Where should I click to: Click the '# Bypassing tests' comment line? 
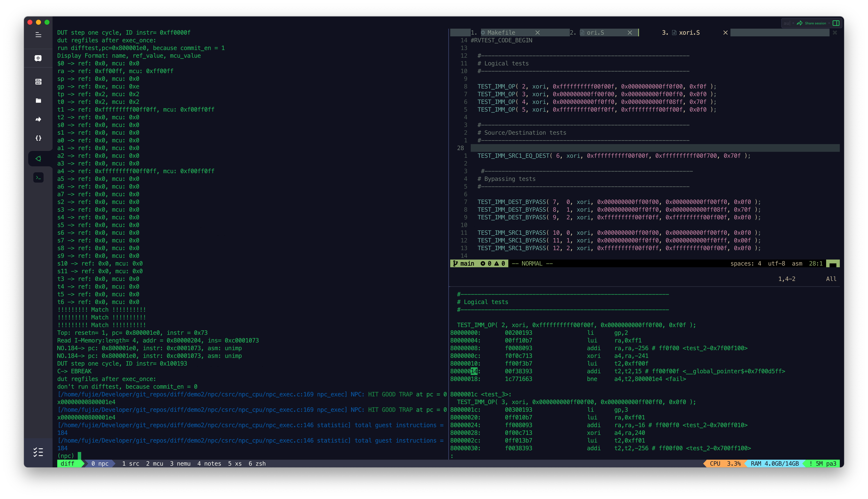[x=506, y=179]
